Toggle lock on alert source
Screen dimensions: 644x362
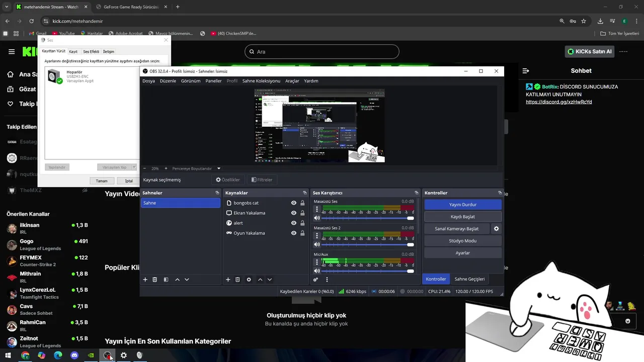tap(302, 223)
